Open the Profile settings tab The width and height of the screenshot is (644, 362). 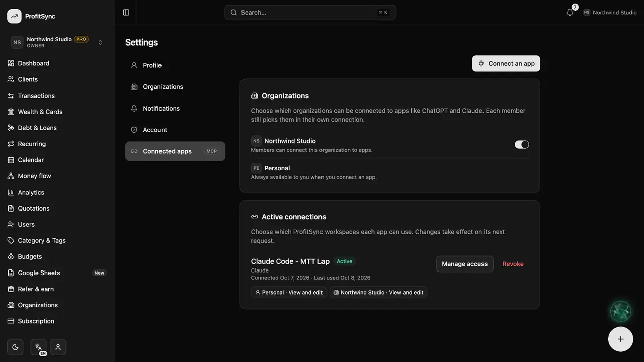pyautogui.click(x=175, y=65)
